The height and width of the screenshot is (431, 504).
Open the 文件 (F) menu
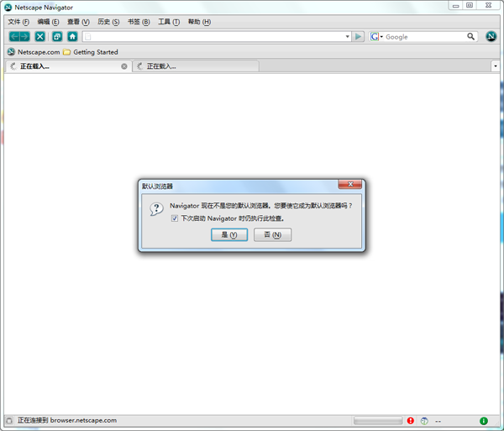tap(18, 22)
